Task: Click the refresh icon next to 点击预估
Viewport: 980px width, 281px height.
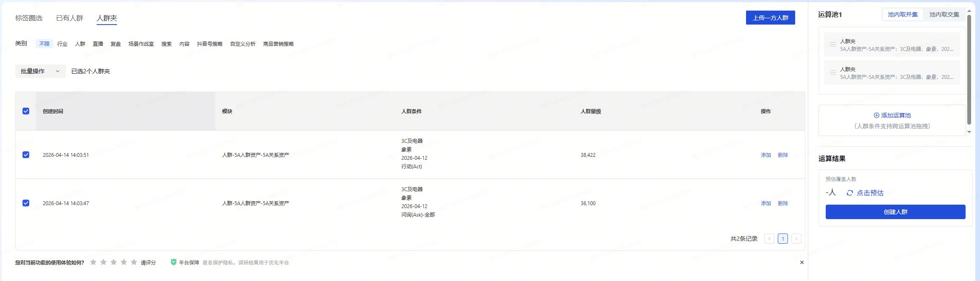Action: 850,193
